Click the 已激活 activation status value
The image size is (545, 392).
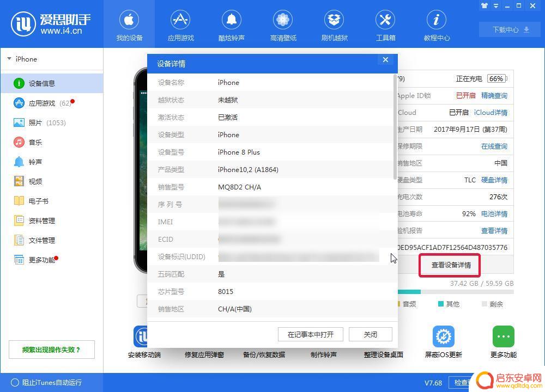click(228, 118)
